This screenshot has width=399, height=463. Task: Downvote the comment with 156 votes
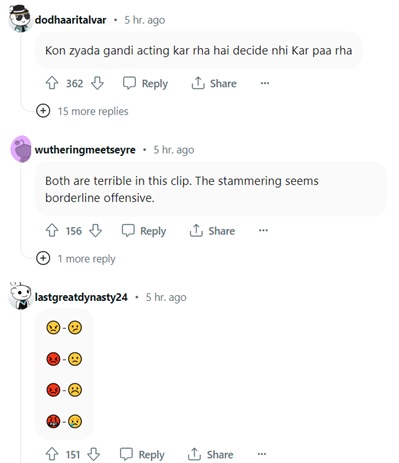96,230
